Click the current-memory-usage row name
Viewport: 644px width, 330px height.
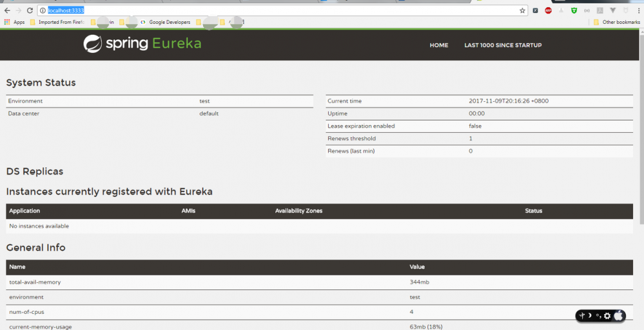coord(40,327)
